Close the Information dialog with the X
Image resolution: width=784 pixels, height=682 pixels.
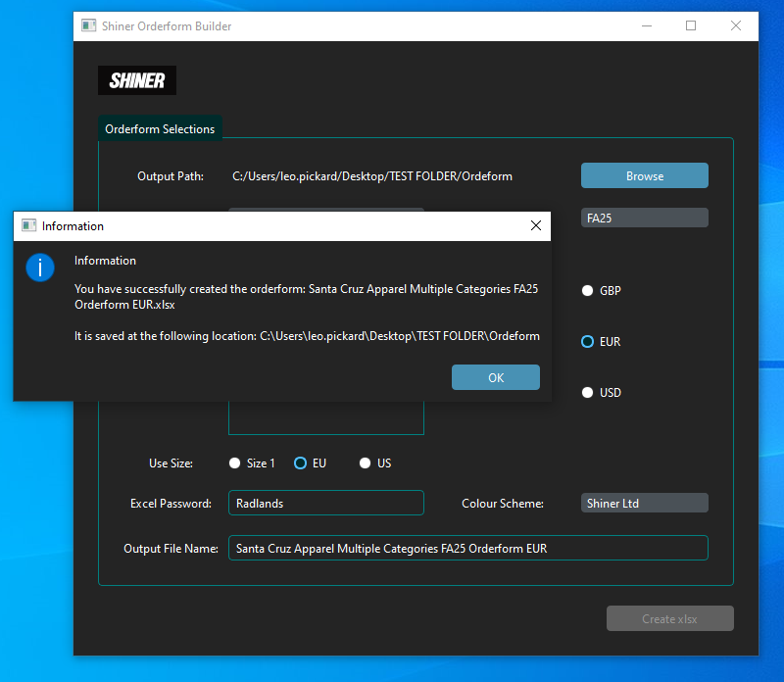point(535,225)
